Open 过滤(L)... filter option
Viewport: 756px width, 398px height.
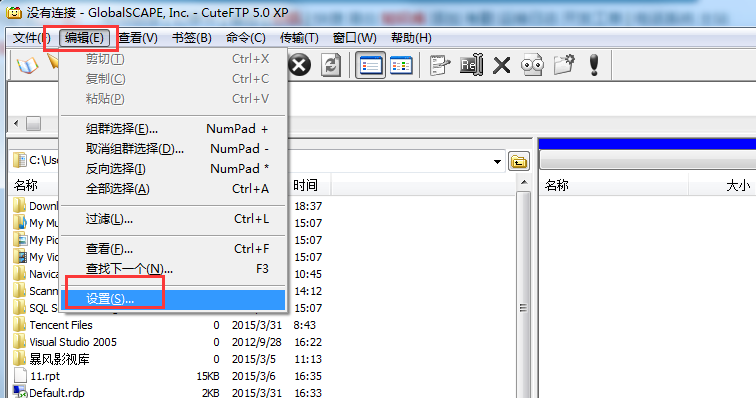coord(174,219)
